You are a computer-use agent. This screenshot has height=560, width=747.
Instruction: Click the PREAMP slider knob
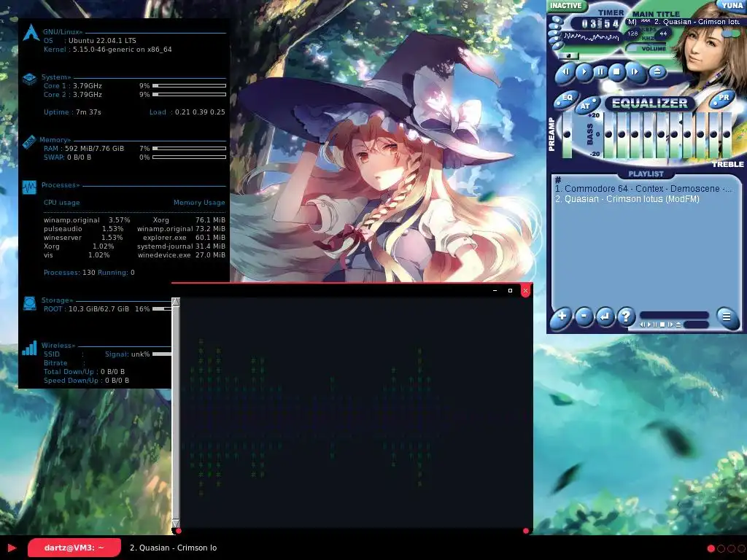(x=566, y=135)
